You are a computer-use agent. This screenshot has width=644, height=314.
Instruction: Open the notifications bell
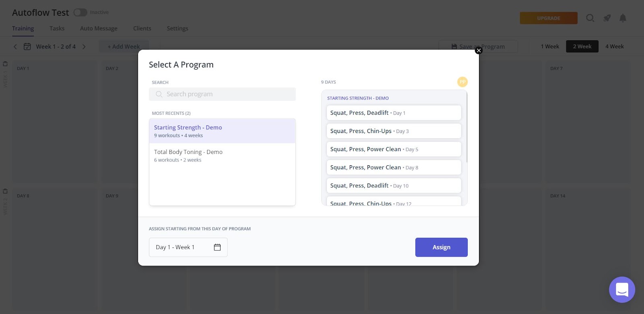623,18
